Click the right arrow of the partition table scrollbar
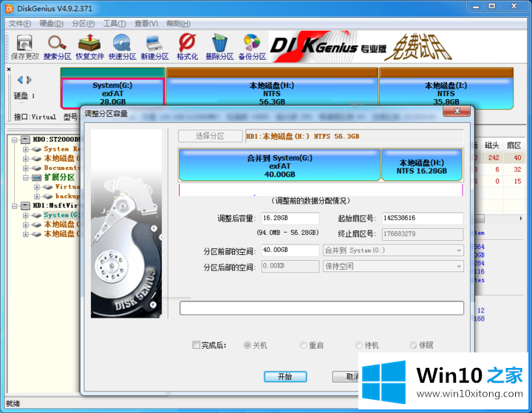The height and width of the screenshot is (413, 532). (x=521, y=219)
